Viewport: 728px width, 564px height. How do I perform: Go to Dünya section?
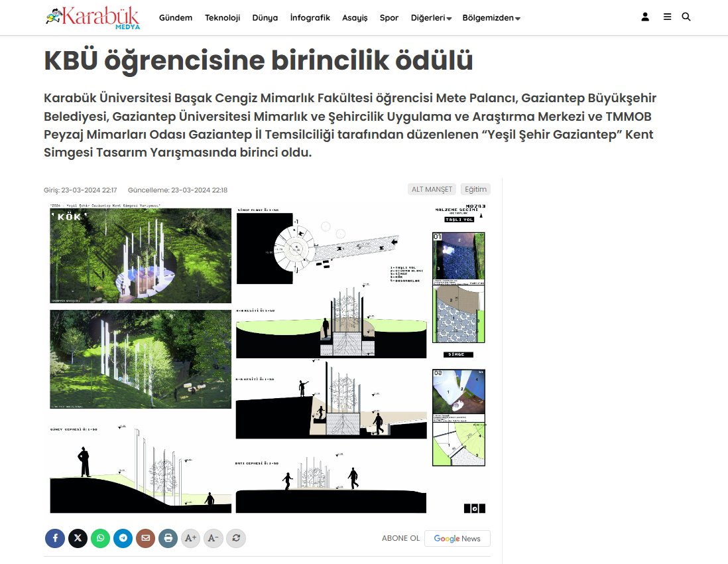click(265, 18)
